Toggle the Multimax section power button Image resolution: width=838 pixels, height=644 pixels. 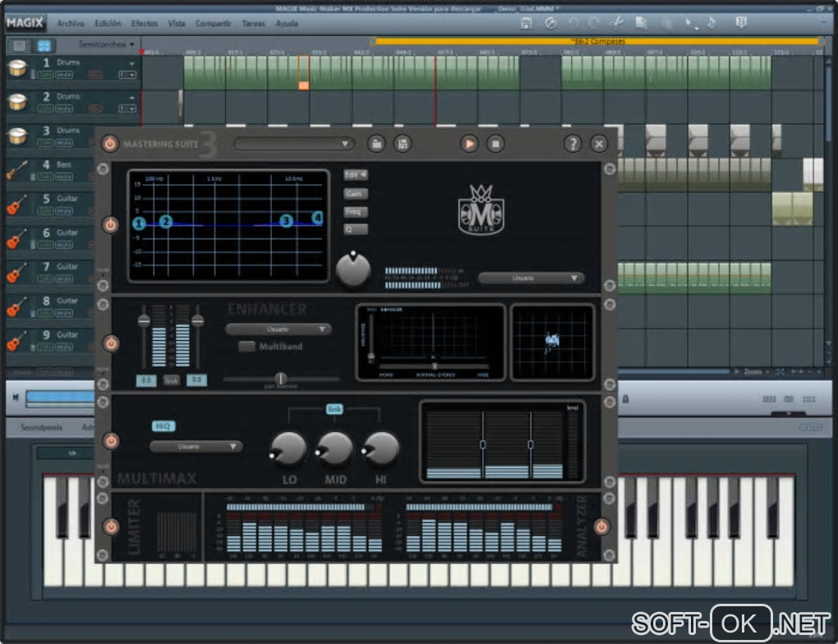pos(111,441)
